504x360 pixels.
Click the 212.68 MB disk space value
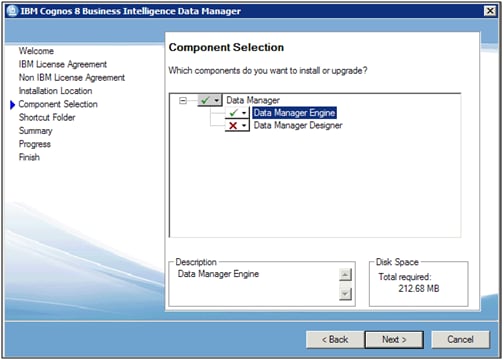tap(419, 288)
